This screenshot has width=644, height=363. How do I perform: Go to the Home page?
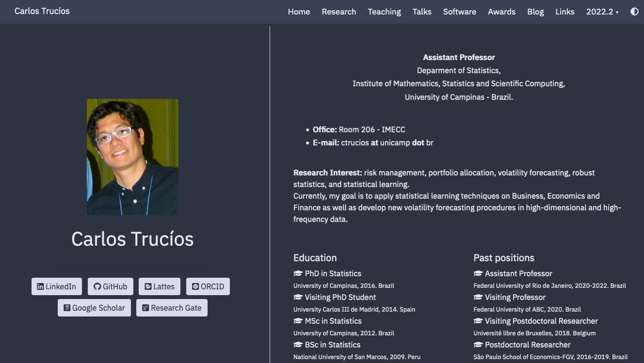pyautogui.click(x=299, y=12)
